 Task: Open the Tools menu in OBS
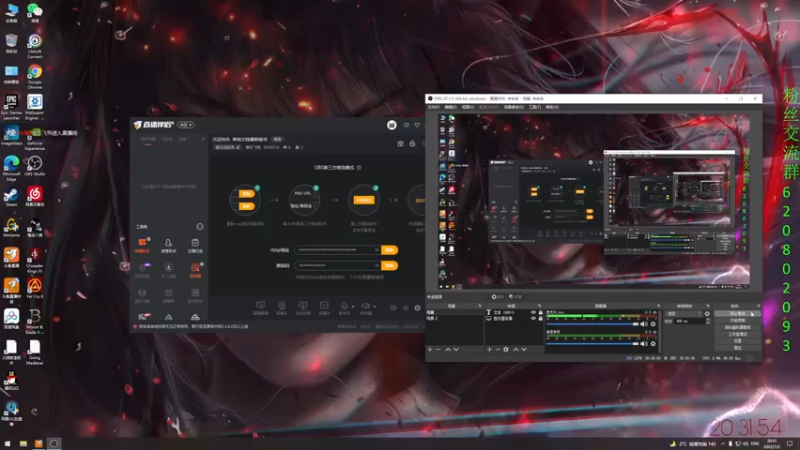(535, 107)
